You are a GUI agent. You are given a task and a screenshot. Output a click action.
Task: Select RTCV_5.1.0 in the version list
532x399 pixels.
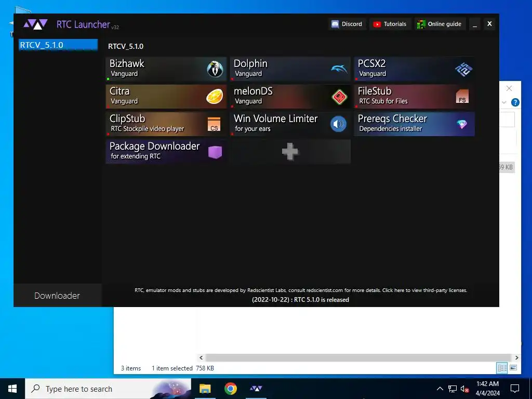tap(58, 45)
